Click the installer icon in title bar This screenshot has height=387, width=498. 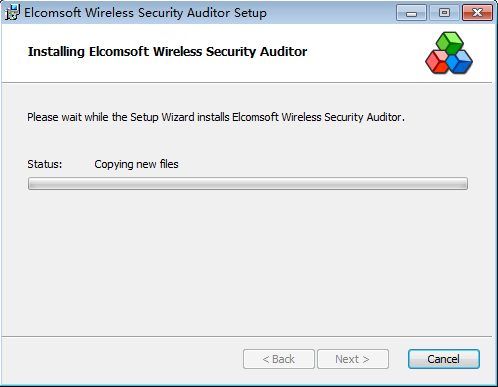pyautogui.click(x=12, y=13)
